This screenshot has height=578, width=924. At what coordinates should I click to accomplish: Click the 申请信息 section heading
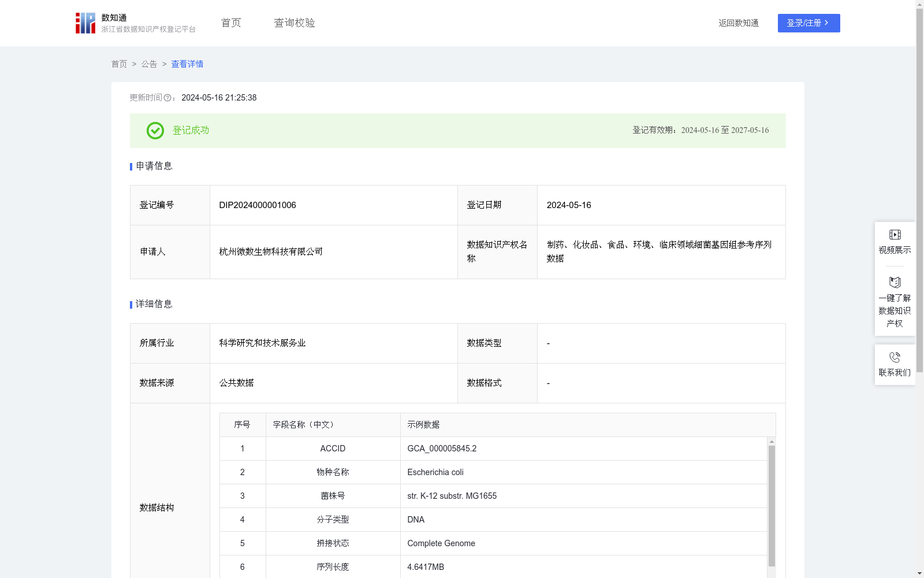pos(154,166)
